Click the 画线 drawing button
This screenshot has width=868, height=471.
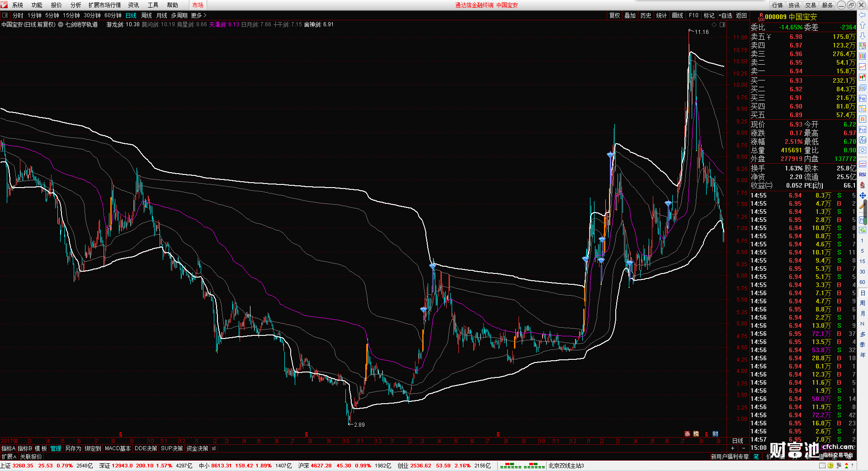click(678, 15)
